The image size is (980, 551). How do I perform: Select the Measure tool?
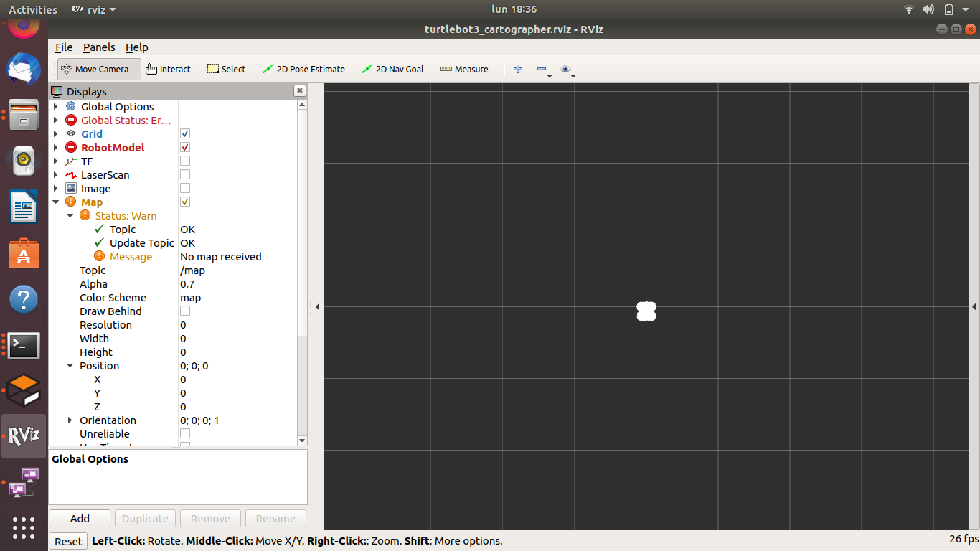click(x=464, y=69)
